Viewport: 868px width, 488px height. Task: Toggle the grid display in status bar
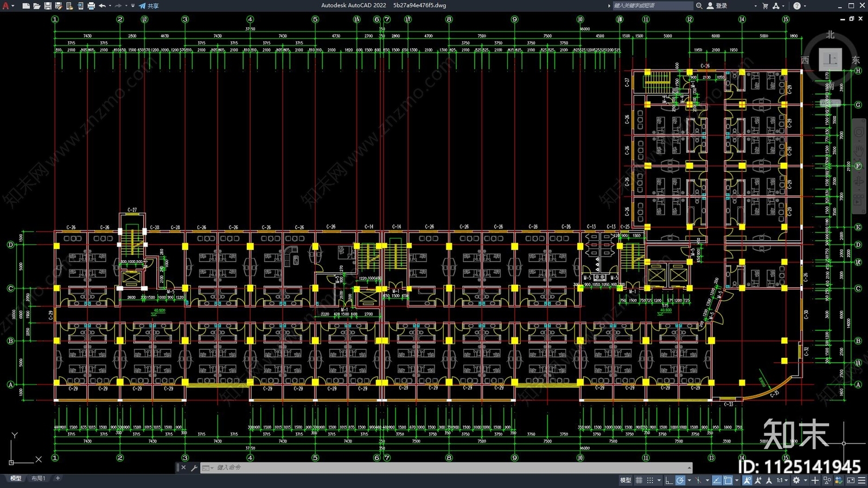point(639,480)
